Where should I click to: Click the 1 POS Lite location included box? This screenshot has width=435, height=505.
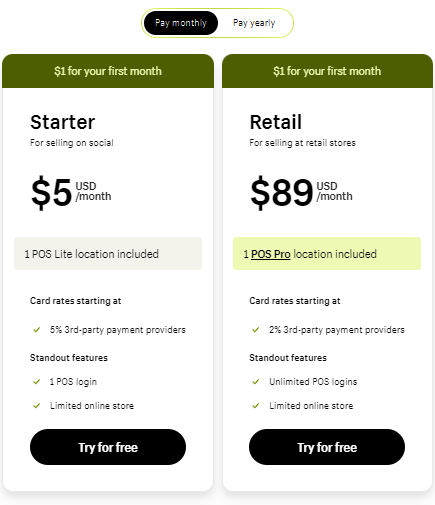pyautogui.click(x=108, y=254)
